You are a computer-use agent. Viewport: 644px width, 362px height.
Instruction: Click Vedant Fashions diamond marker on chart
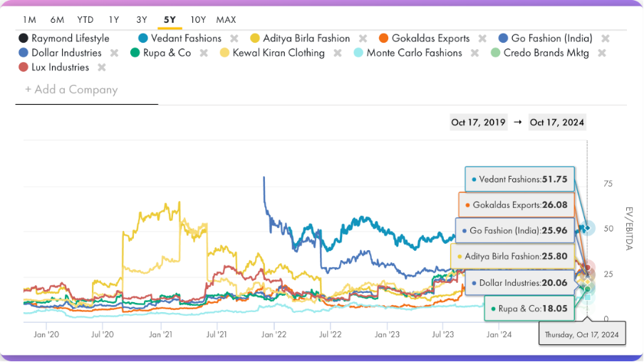point(588,228)
